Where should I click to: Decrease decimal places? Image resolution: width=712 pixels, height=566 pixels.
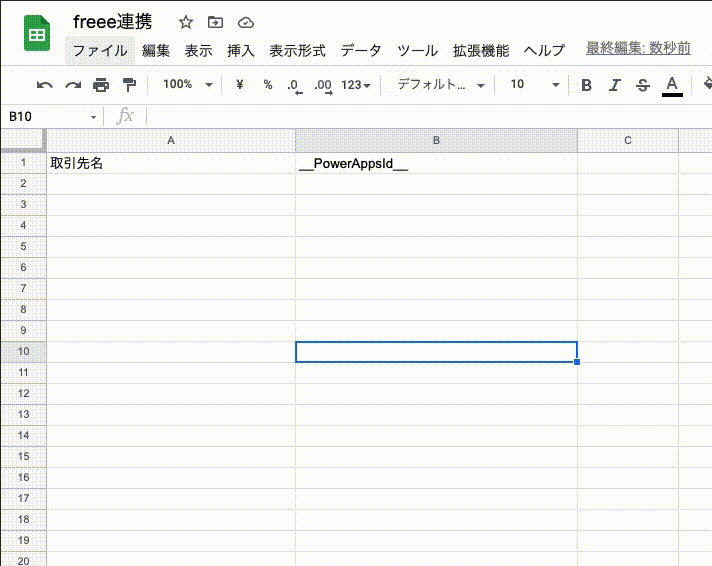point(295,85)
